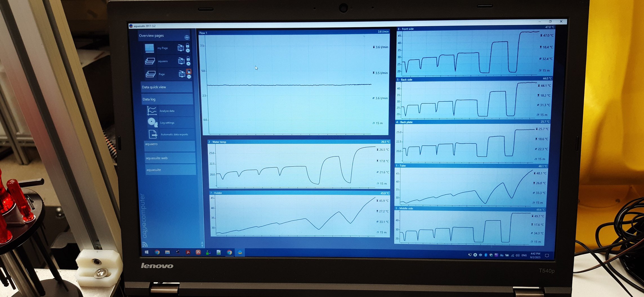
Task: Click the Log settings gear icon
Action: coord(152,122)
